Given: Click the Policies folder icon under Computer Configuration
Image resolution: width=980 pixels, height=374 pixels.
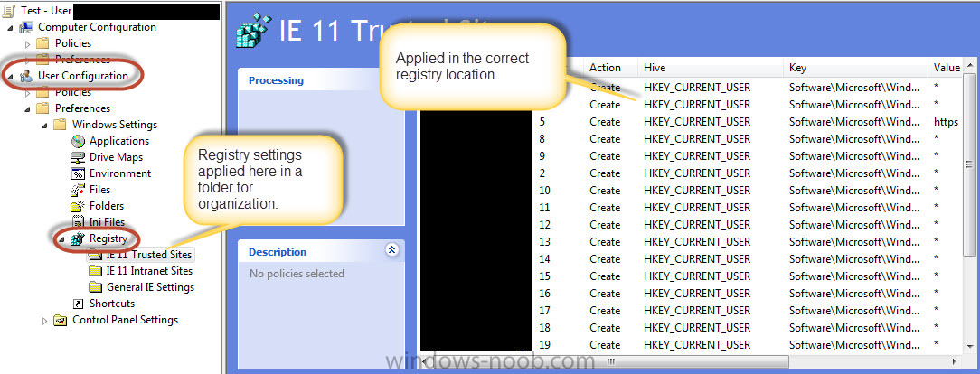Looking at the screenshot, I should coord(42,43).
